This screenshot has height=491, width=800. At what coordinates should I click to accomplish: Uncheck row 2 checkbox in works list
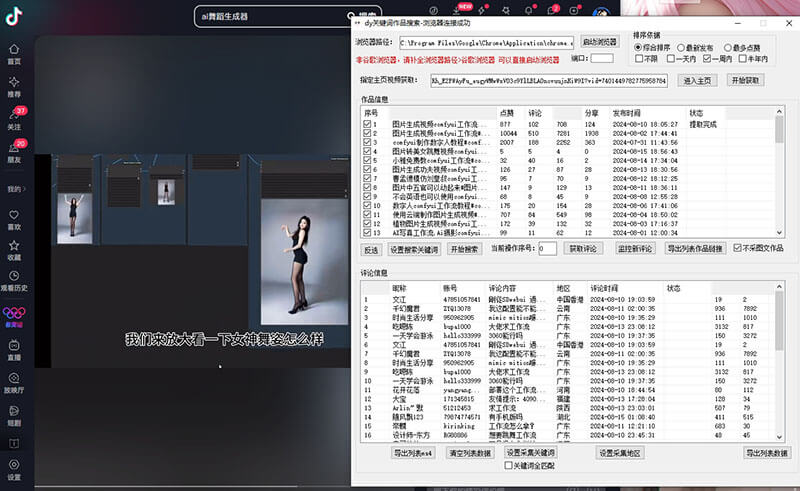[367, 133]
